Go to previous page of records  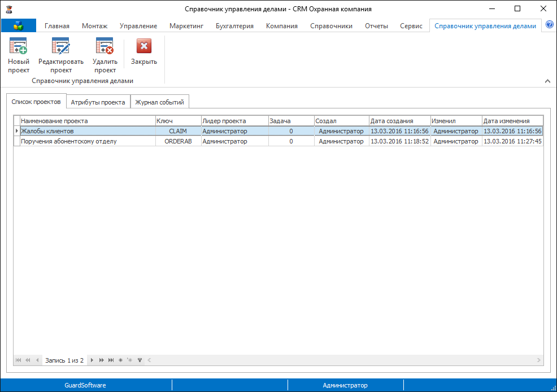(28, 360)
